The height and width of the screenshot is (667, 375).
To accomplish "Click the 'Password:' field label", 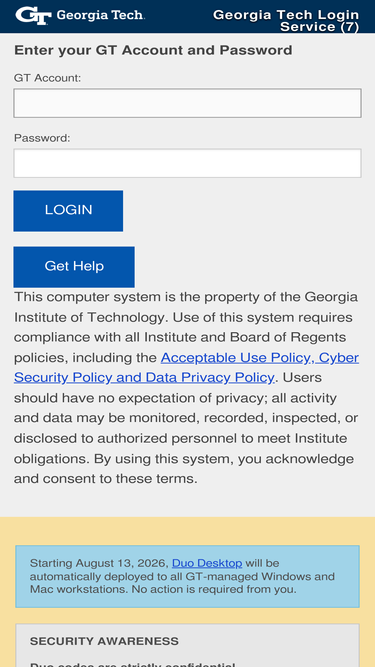I will 42,138.
